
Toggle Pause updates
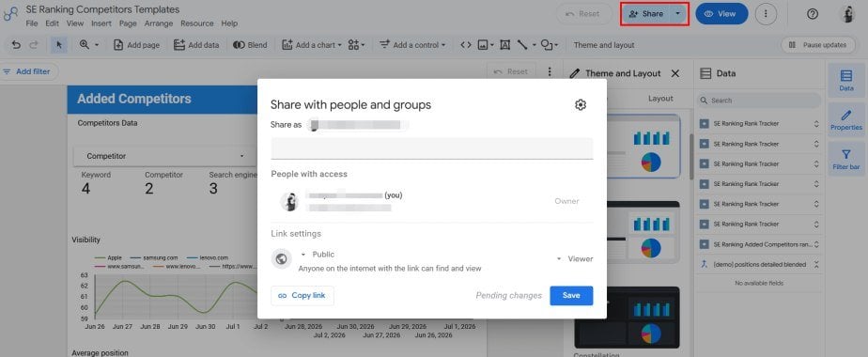click(817, 45)
